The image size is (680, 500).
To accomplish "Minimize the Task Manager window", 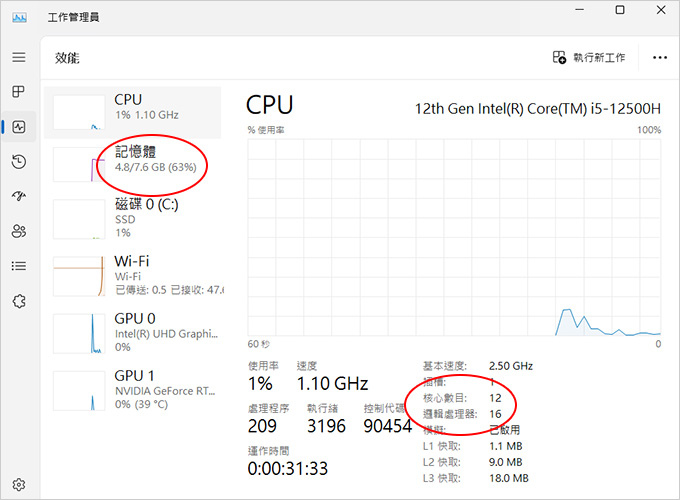I will coord(579,10).
